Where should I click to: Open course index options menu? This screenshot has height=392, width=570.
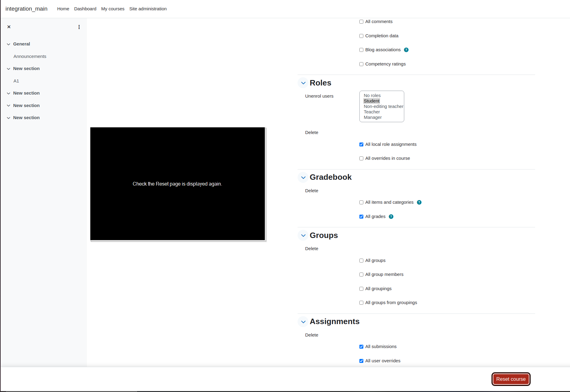click(x=79, y=27)
